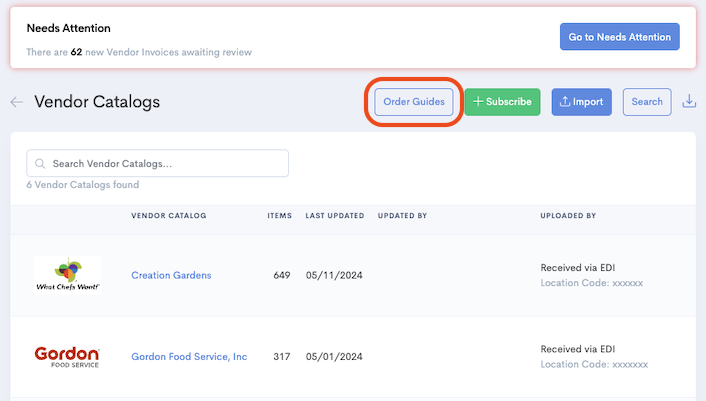The image size is (706, 401).
Task: Open the What Chefs Want logo
Action: 67,275
